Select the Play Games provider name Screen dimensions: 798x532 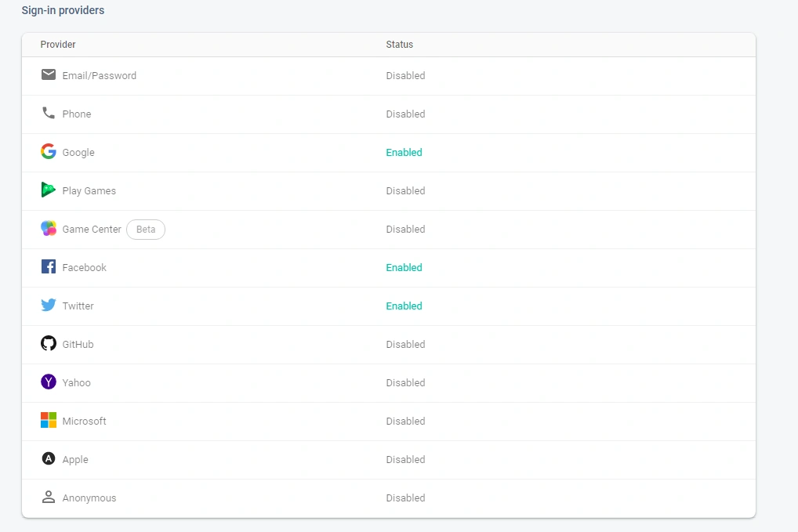pyautogui.click(x=89, y=190)
